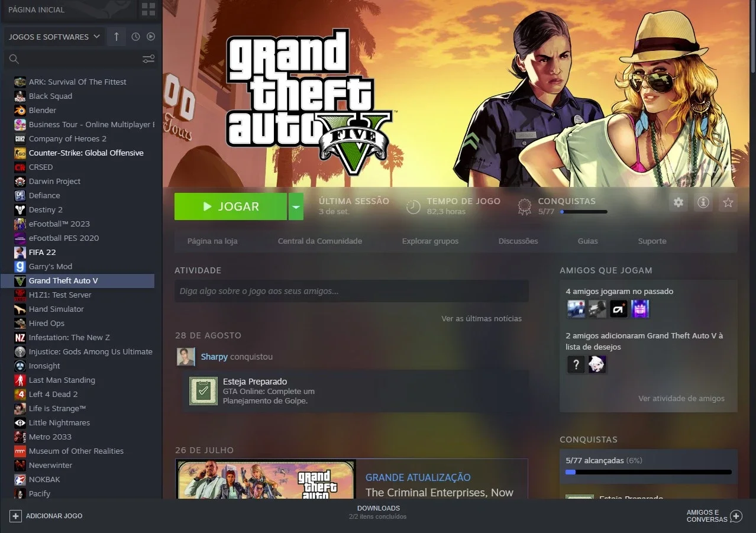Open game settings gear icon
The height and width of the screenshot is (533, 756).
(x=679, y=202)
